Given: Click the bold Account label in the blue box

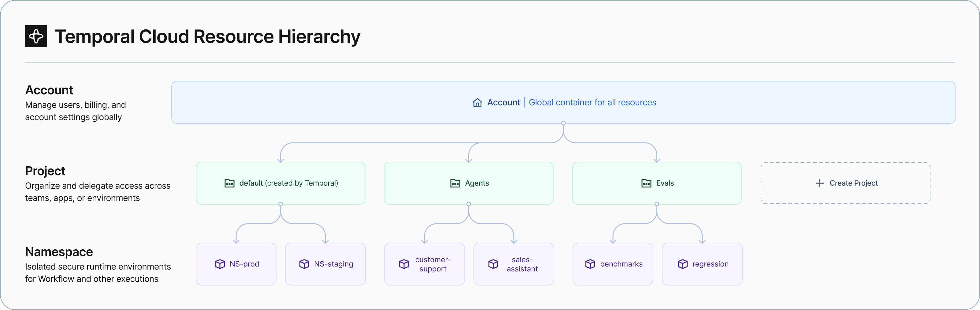Looking at the screenshot, I should (x=503, y=102).
